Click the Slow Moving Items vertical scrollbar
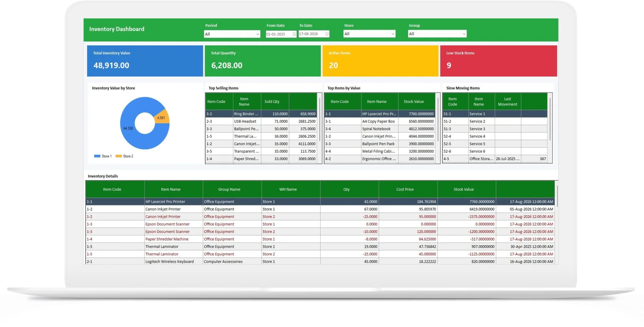Viewport: 644px width, 327px height. pyautogui.click(x=550, y=119)
